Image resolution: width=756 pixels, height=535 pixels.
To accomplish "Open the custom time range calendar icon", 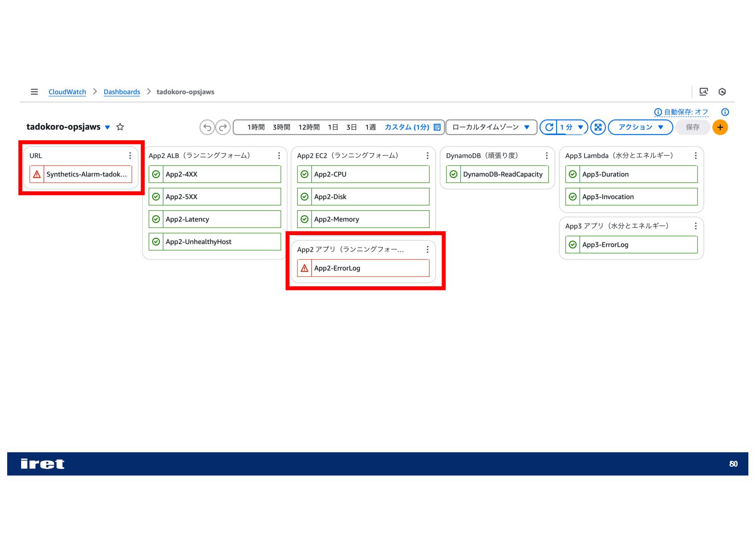I will 437,127.
